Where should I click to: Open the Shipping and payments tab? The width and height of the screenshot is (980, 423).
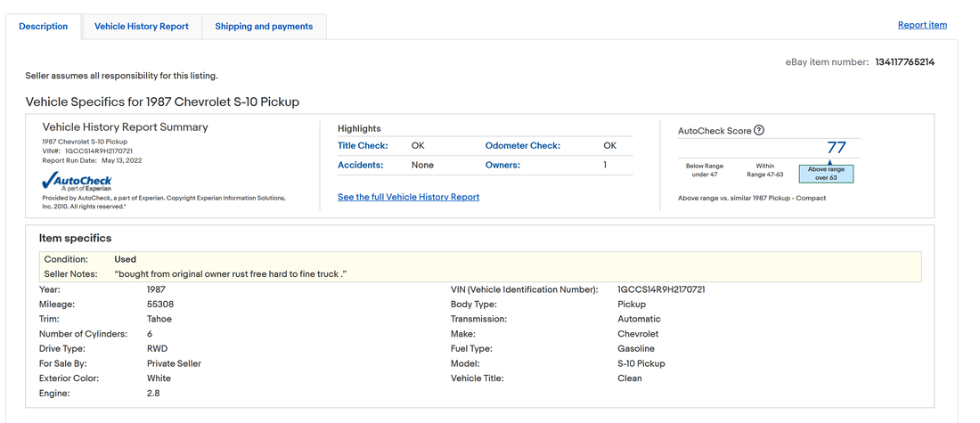pos(264,26)
